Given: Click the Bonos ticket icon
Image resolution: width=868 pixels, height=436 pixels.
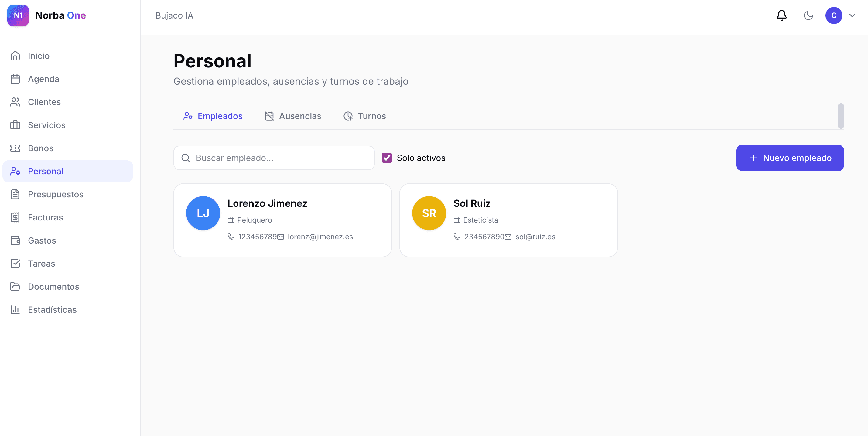Looking at the screenshot, I should click(x=15, y=148).
